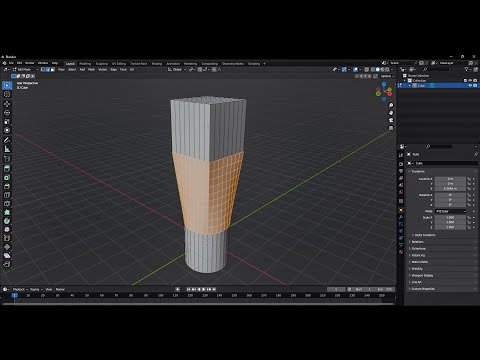Select the Shear tool
The image size is (480, 360).
click(x=7, y=255)
